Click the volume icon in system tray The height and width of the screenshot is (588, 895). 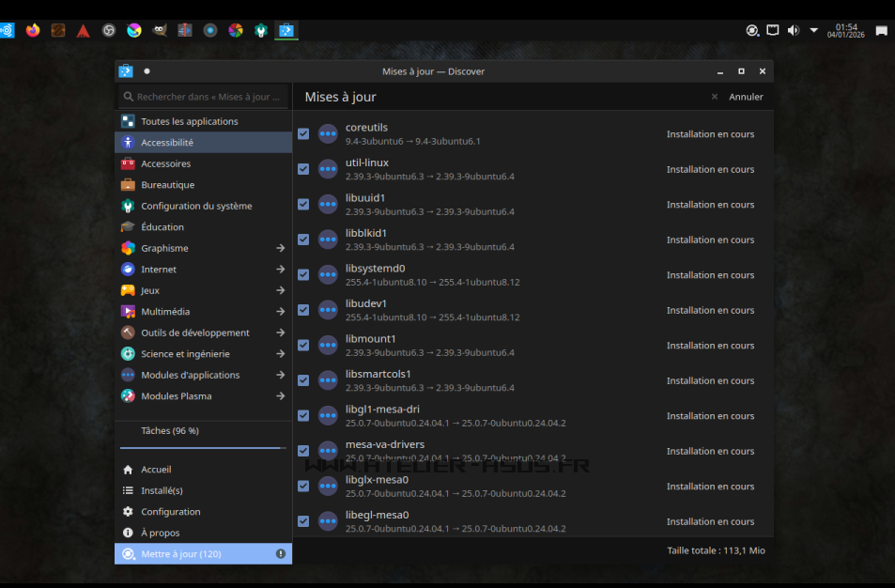coord(794,30)
